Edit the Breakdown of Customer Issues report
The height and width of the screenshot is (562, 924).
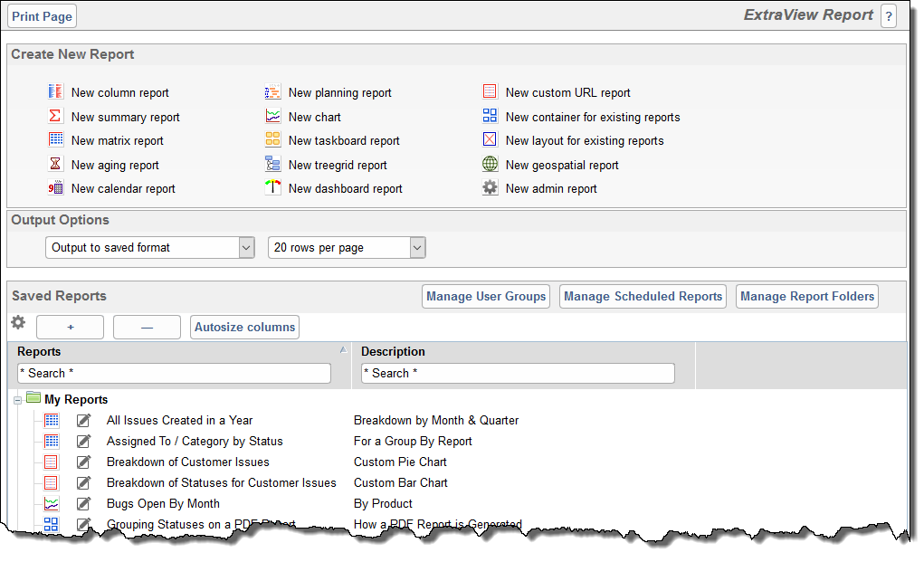(x=83, y=462)
